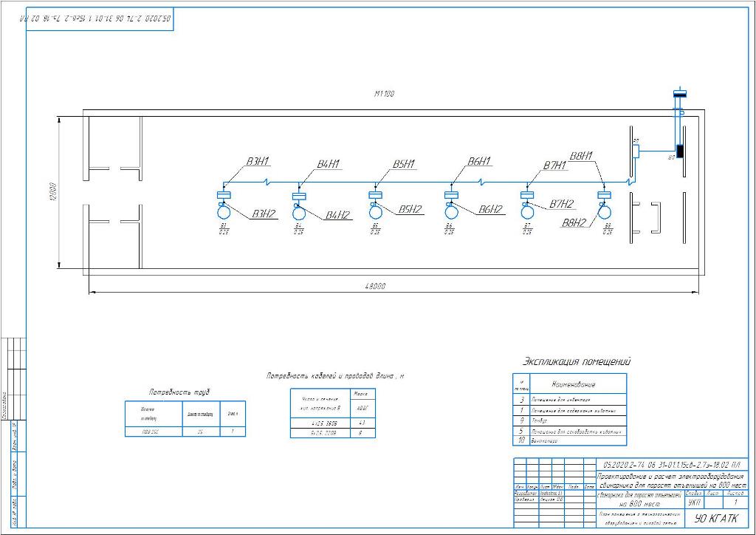Select the rectangular starter box below B4H1
The width and height of the screenshot is (756, 535).
coord(300,196)
